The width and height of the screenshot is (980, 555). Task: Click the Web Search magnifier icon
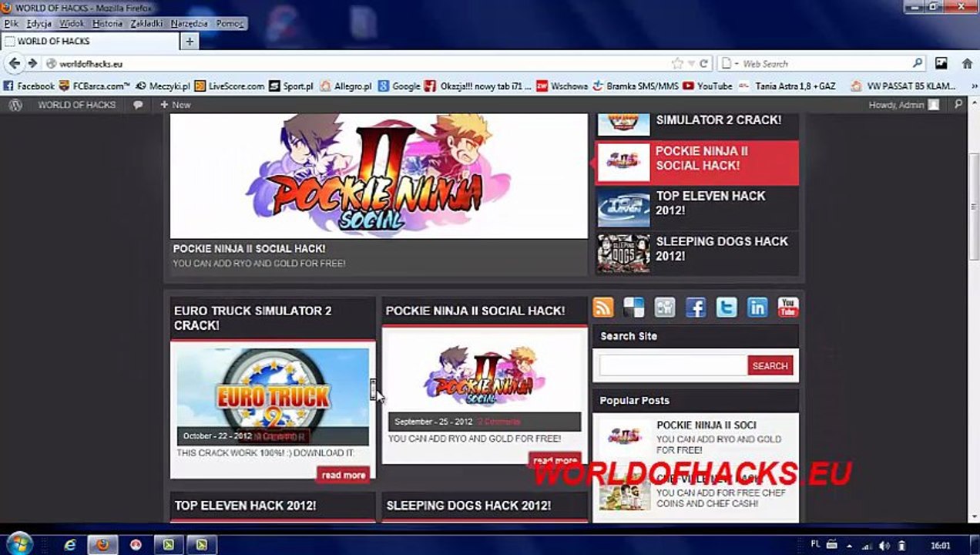[918, 63]
